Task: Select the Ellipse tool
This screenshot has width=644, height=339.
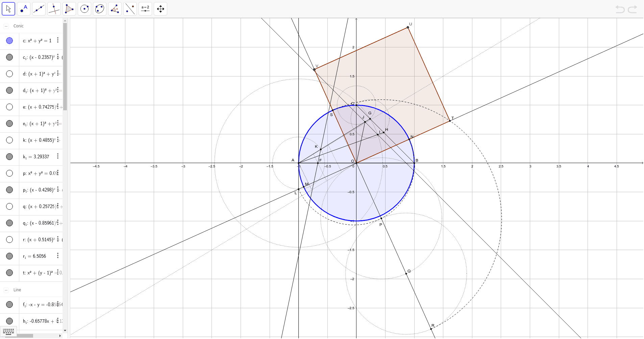Action: coord(99,8)
